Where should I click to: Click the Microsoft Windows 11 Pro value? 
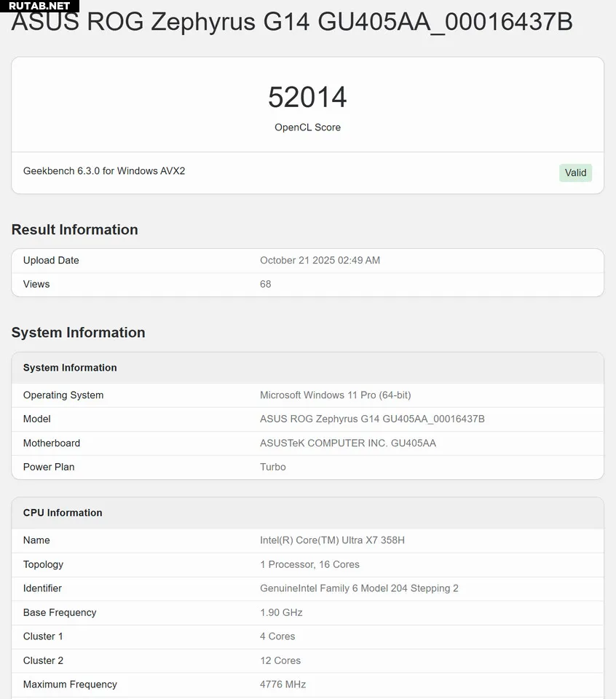point(335,395)
